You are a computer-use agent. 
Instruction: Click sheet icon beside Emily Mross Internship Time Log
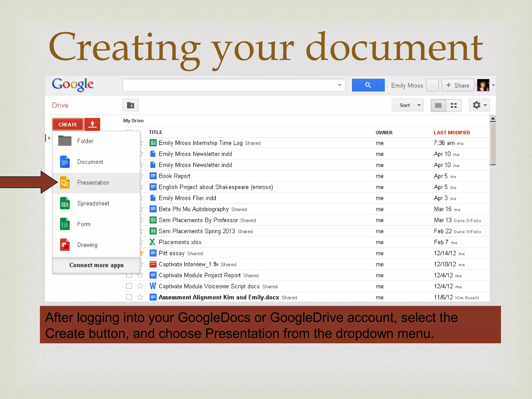(x=153, y=143)
